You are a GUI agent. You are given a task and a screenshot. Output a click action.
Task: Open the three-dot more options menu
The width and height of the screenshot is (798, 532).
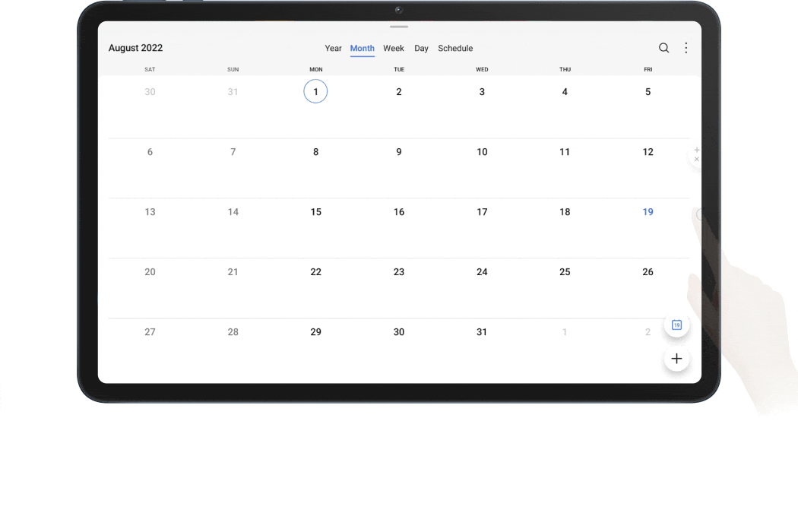[686, 48]
